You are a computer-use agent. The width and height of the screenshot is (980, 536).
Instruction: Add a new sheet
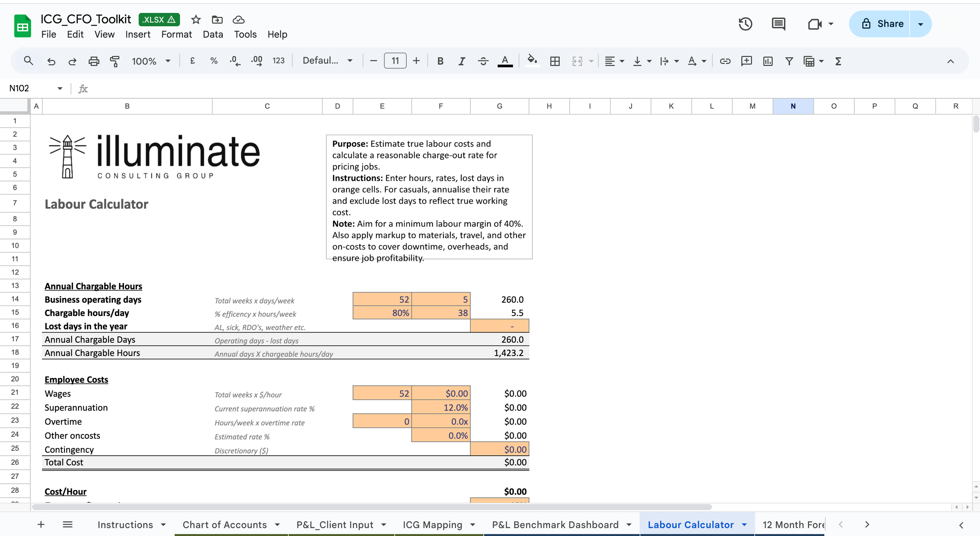(x=41, y=524)
